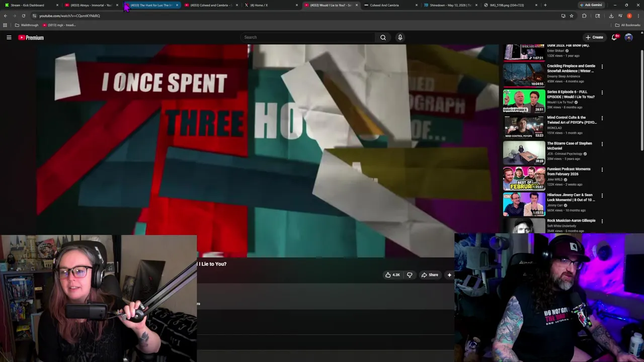The height and width of the screenshot is (362, 644).
Task: Open Ask Gemini in Chrome
Action: tap(591, 5)
